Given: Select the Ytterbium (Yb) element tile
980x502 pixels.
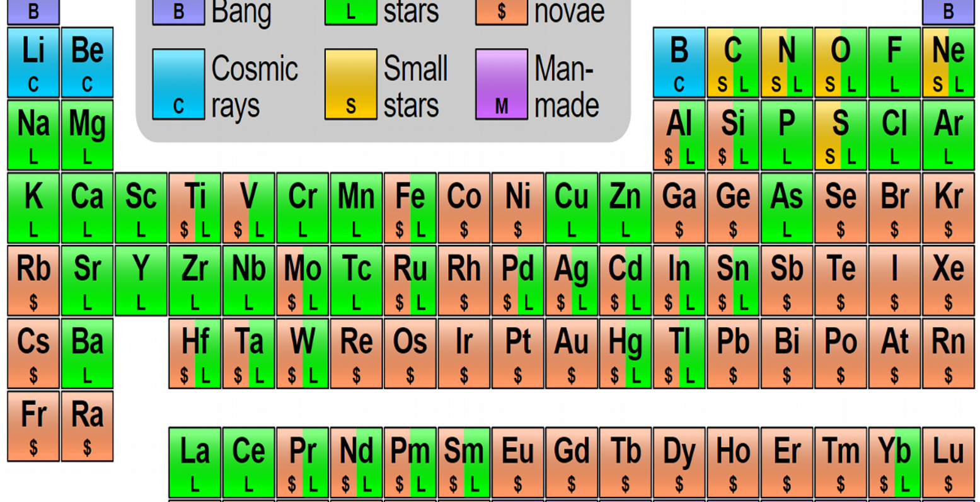Looking at the screenshot, I should click(895, 463).
